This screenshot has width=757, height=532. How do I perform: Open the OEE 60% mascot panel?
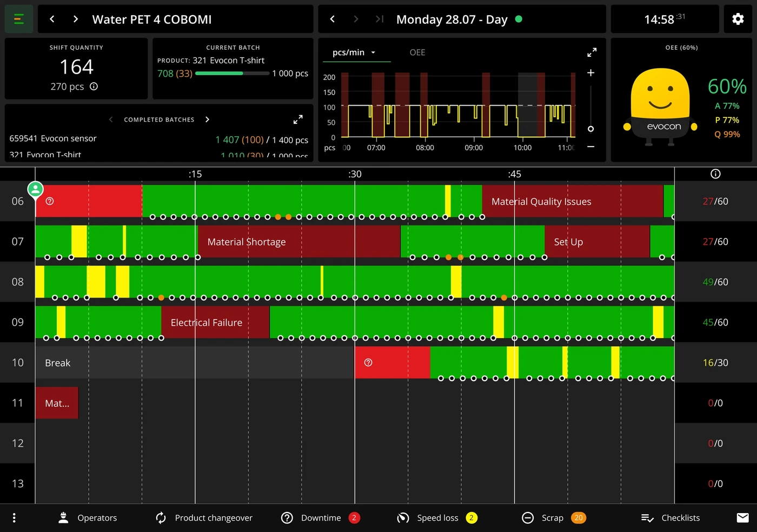point(681,100)
